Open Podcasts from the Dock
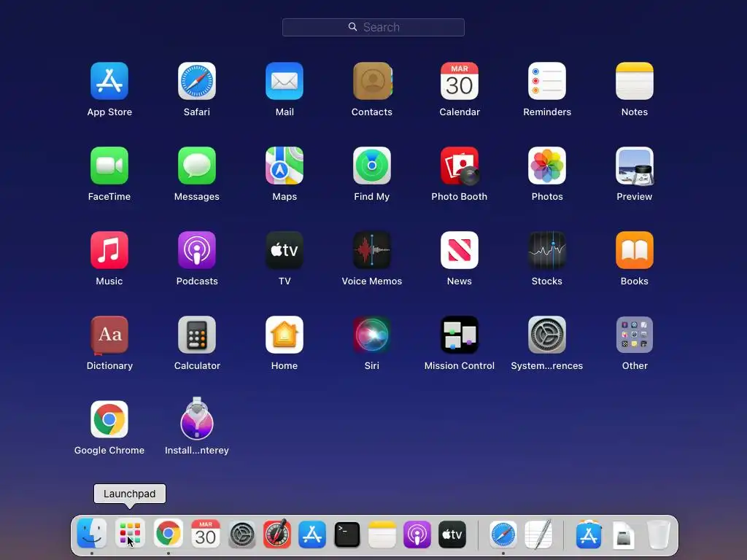 pos(417,534)
